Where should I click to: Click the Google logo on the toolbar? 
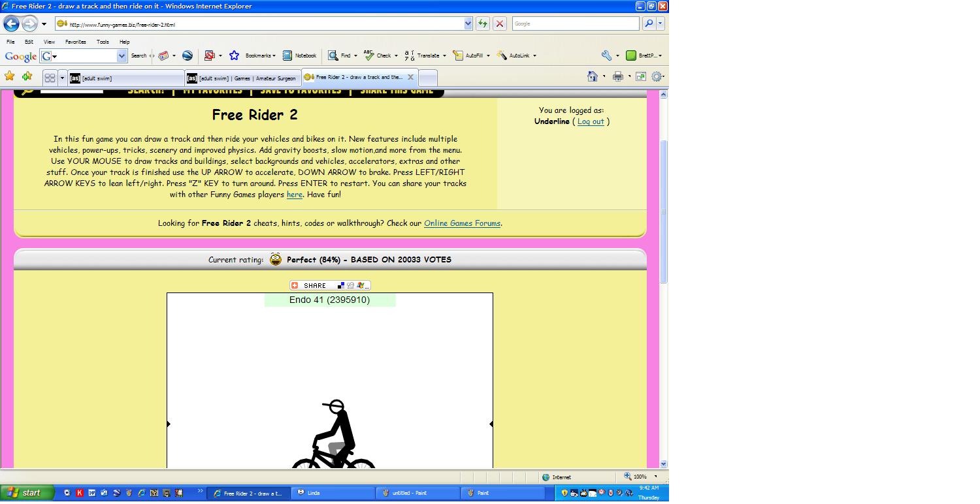20,56
